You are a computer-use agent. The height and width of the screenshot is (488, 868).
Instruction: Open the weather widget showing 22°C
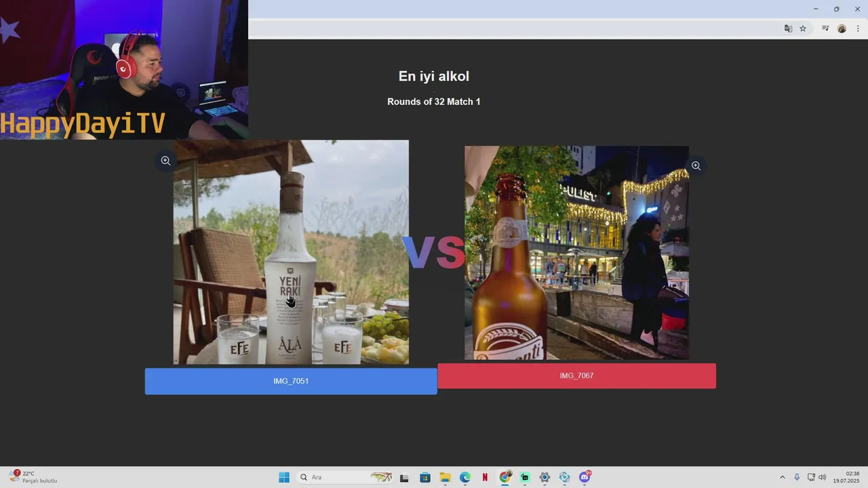click(34, 477)
